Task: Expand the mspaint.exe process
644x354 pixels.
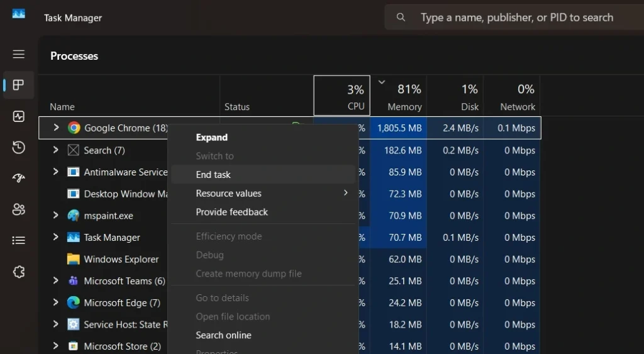Action: coord(55,215)
